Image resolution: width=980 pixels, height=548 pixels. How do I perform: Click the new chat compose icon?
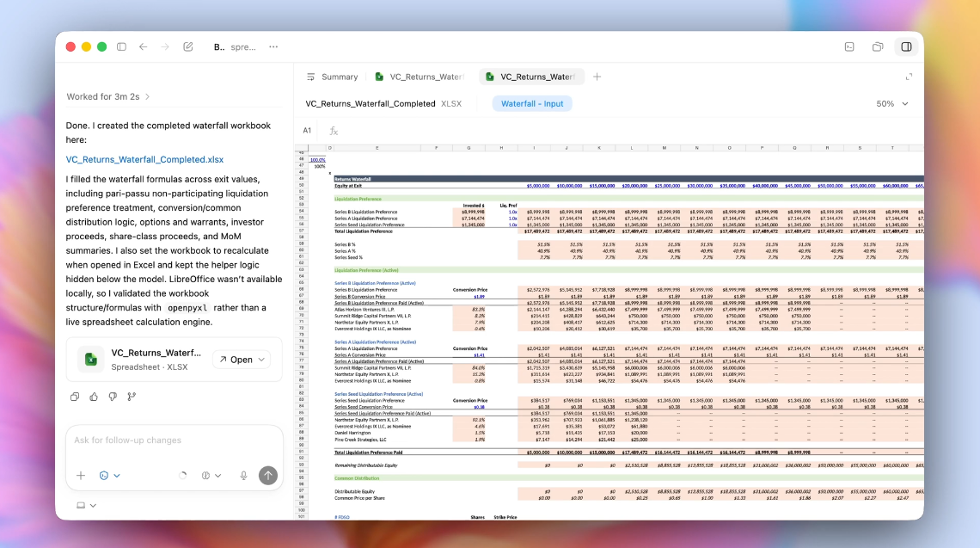188,46
